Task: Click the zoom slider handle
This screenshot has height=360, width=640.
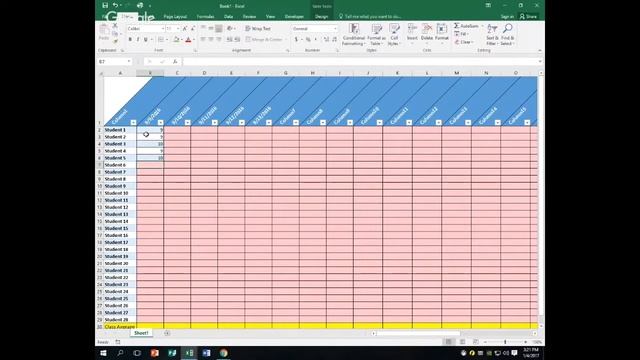Action: (505, 342)
